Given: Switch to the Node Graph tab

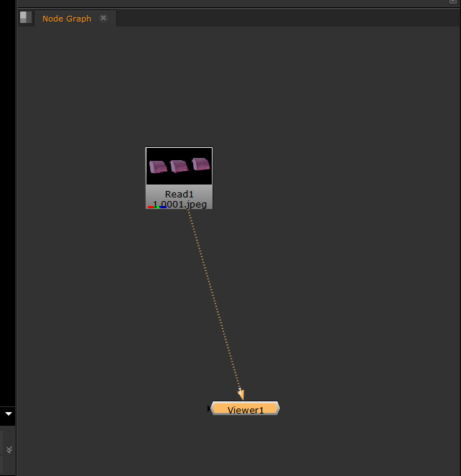Looking at the screenshot, I should 67,19.
